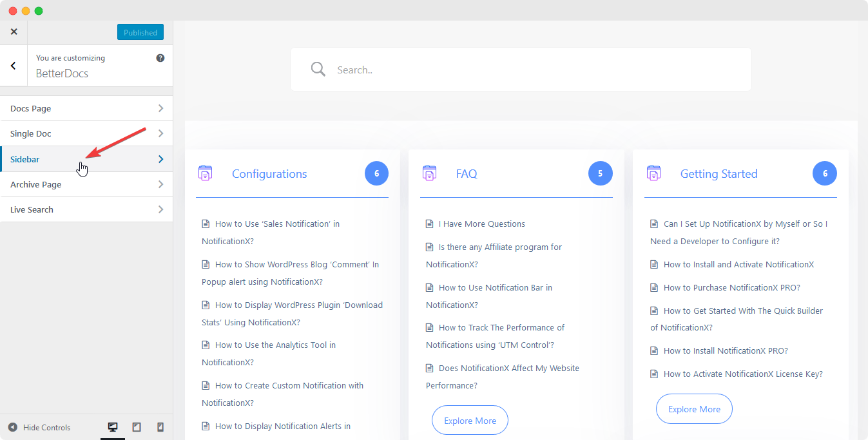Open the FAQ category heading
The height and width of the screenshot is (440, 868).
pyautogui.click(x=467, y=174)
